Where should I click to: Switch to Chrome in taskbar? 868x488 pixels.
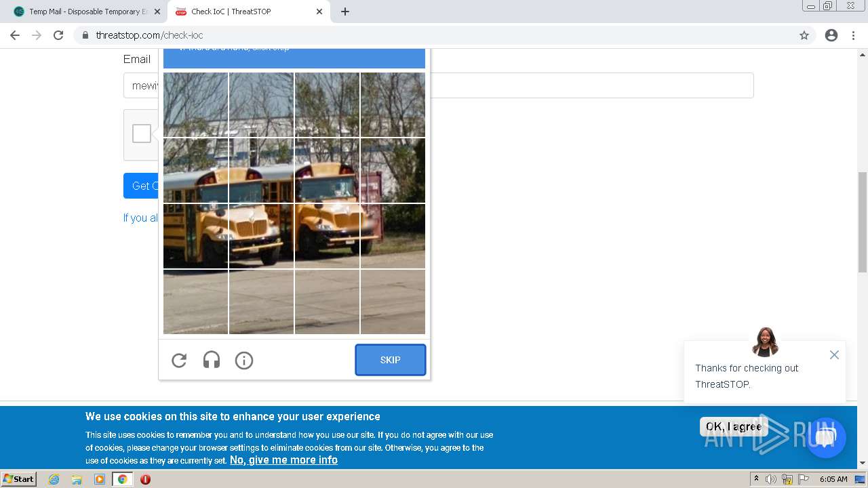(122, 479)
